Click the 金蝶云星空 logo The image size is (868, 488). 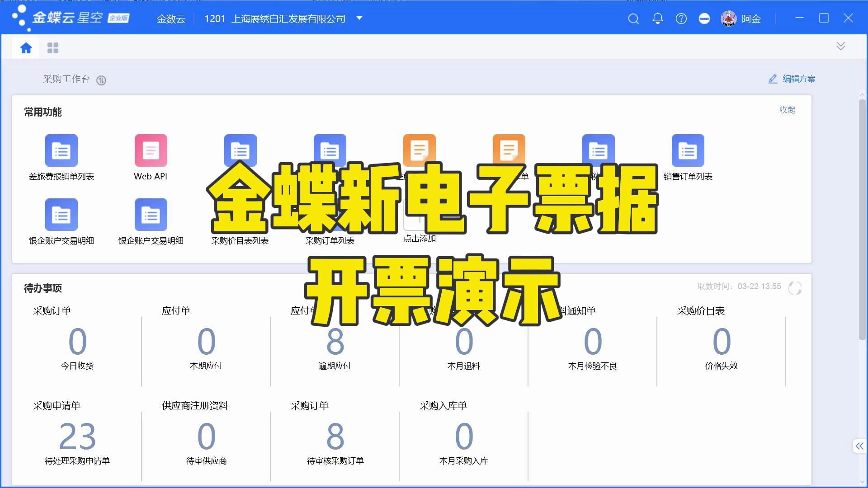71,18
